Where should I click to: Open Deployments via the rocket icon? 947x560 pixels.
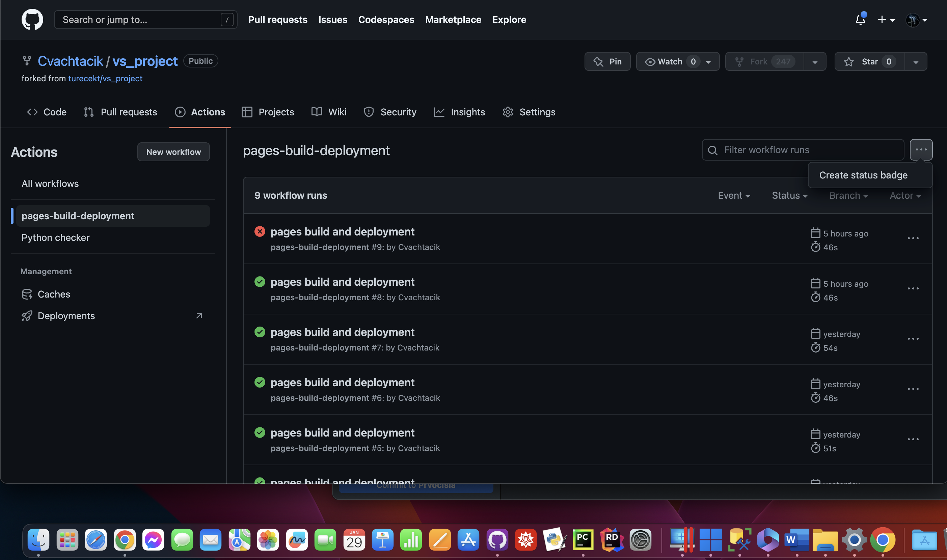pos(27,315)
